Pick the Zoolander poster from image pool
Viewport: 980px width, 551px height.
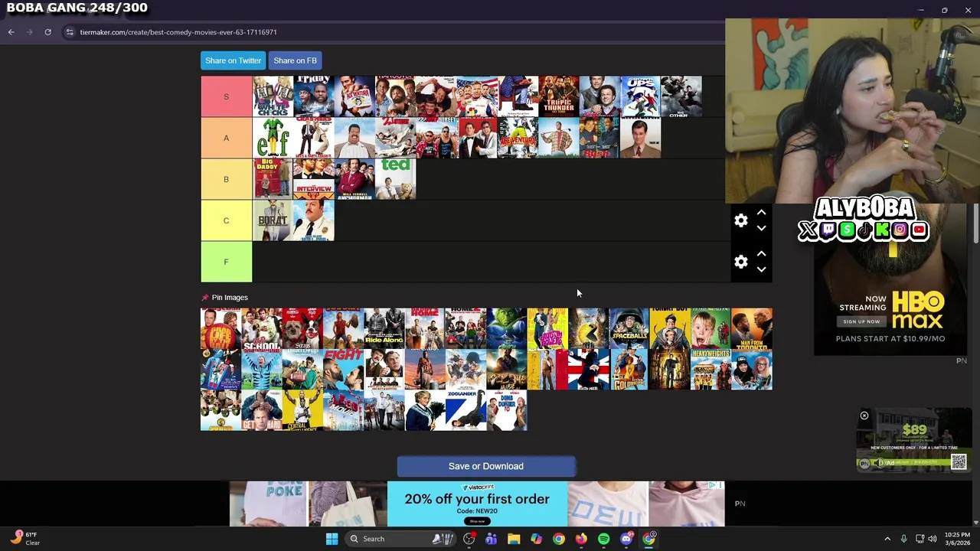point(465,410)
